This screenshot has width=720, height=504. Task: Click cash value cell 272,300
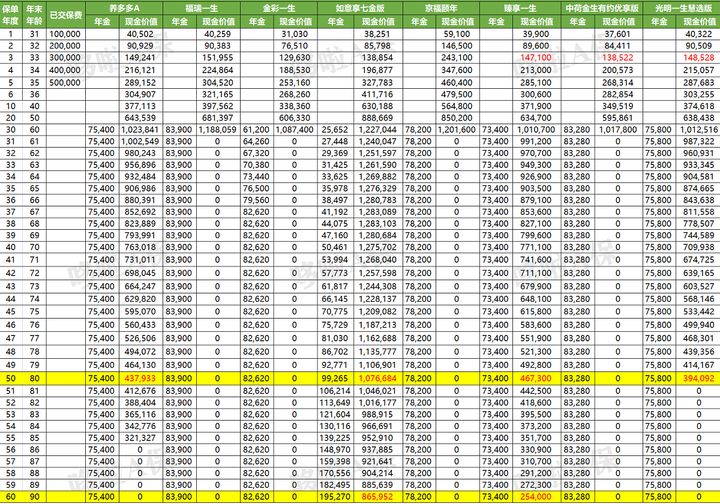(x=536, y=485)
